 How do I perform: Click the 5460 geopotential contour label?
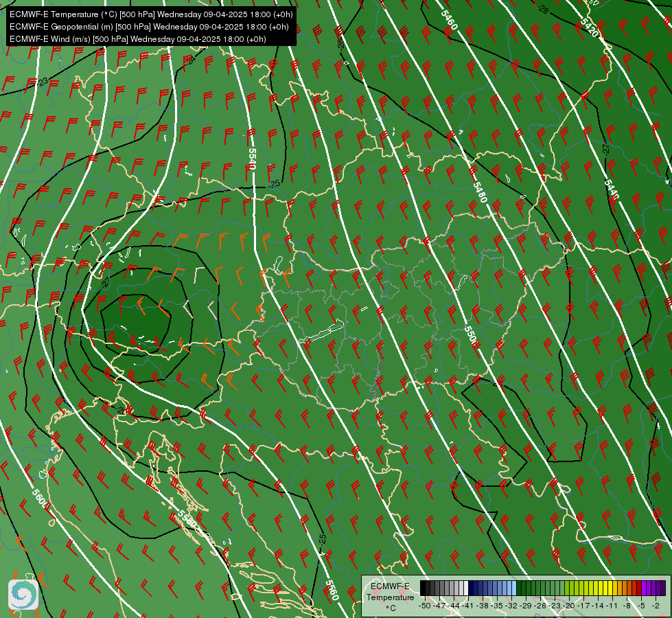pos(449,20)
